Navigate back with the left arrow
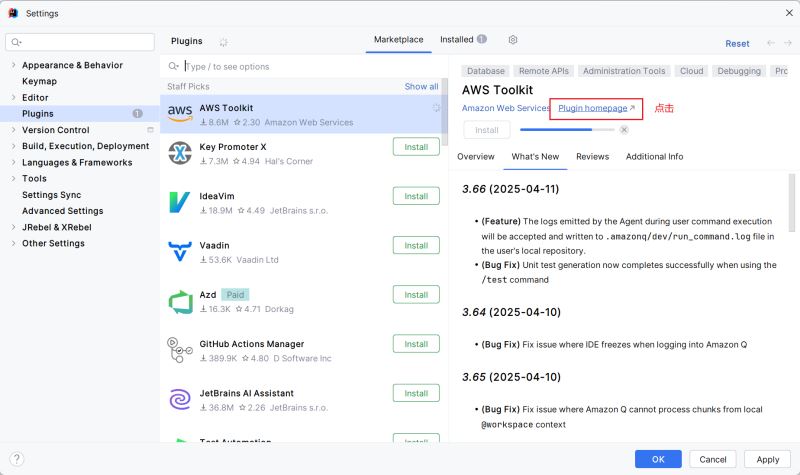The height and width of the screenshot is (475, 800). pyautogui.click(x=770, y=43)
